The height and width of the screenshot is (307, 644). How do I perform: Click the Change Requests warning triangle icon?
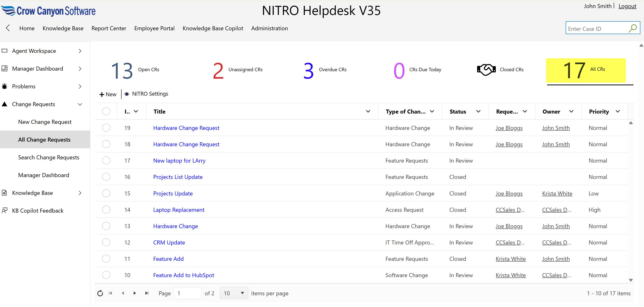[4, 104]
